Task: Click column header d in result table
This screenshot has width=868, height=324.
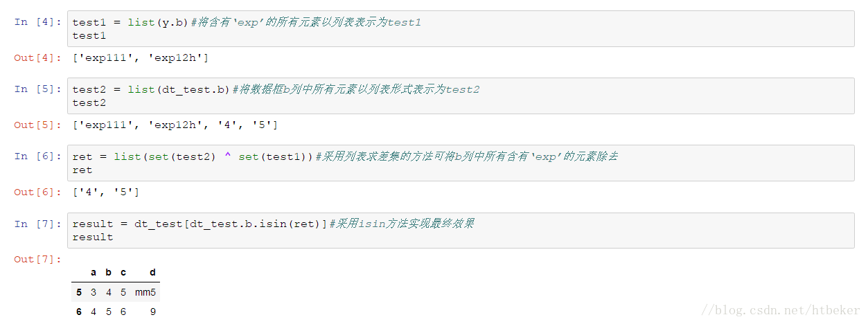Action: (152, 272)
